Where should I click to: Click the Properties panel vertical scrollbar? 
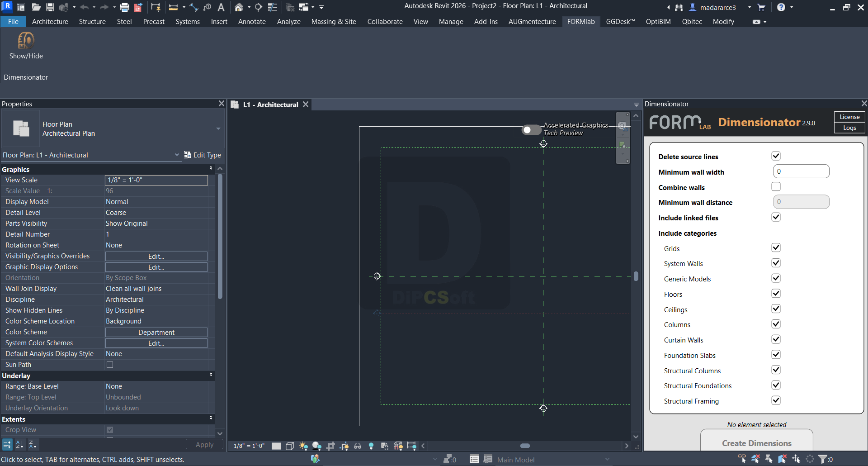[x=220, y=237]
